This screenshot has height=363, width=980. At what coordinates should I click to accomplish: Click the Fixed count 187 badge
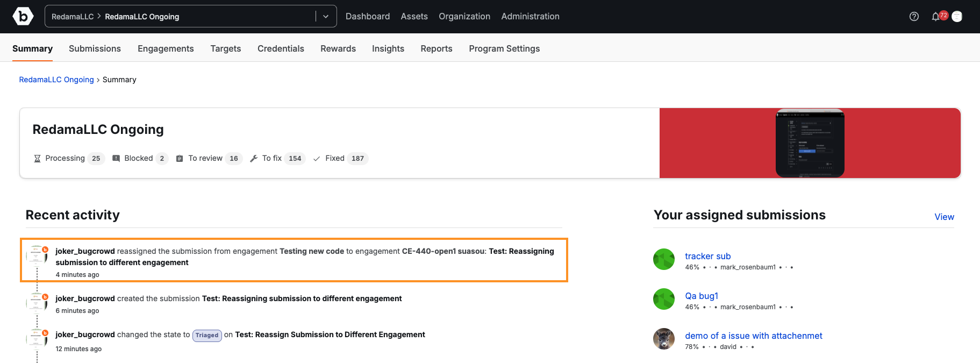[358, 159]
